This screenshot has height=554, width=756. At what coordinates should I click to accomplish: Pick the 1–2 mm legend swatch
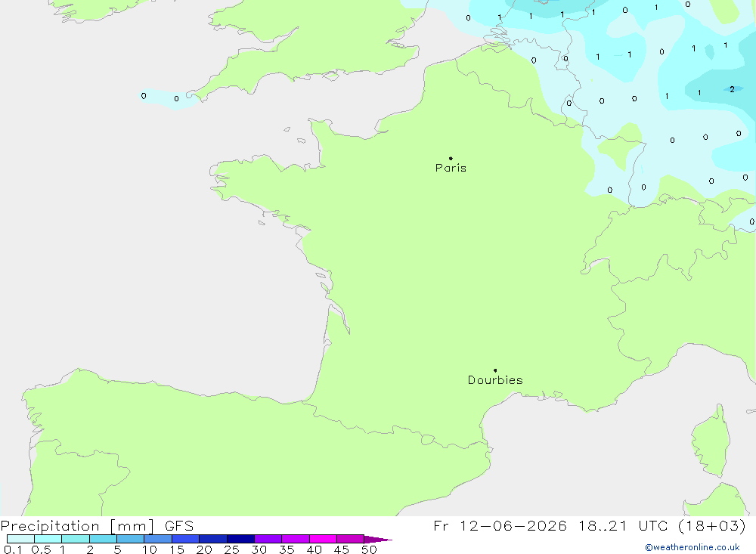click(76, 539)
